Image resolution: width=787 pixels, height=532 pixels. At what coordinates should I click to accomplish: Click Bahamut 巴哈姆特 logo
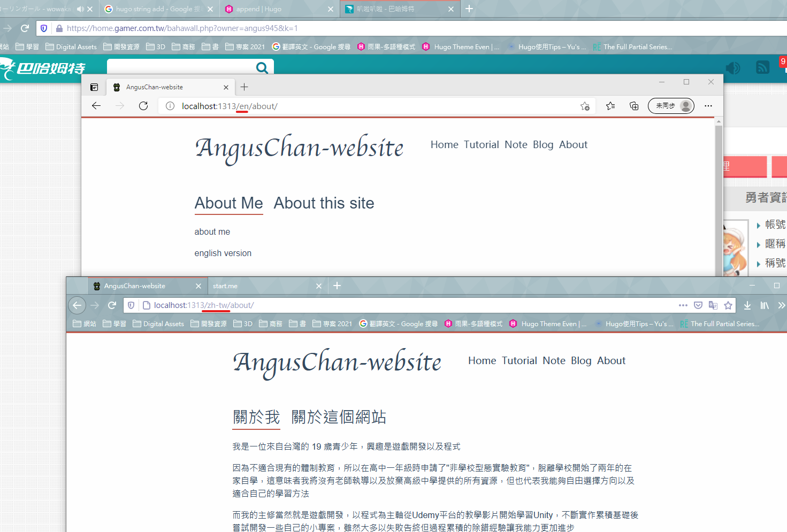coord(44,68)
